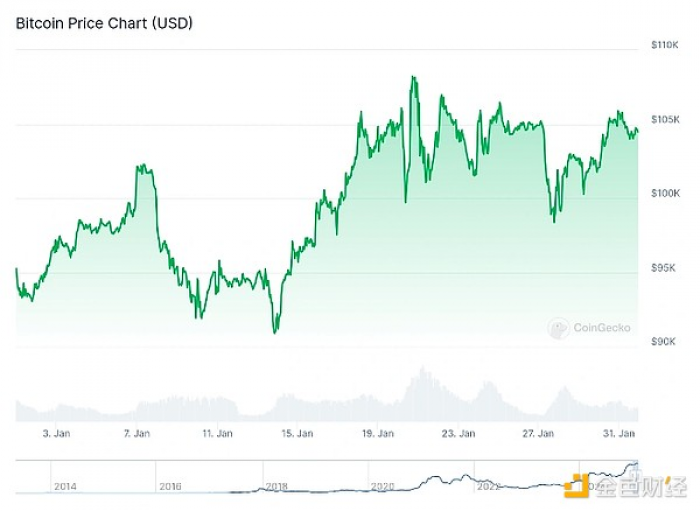Select 2014 on the navigator timeline

(65, 486)
